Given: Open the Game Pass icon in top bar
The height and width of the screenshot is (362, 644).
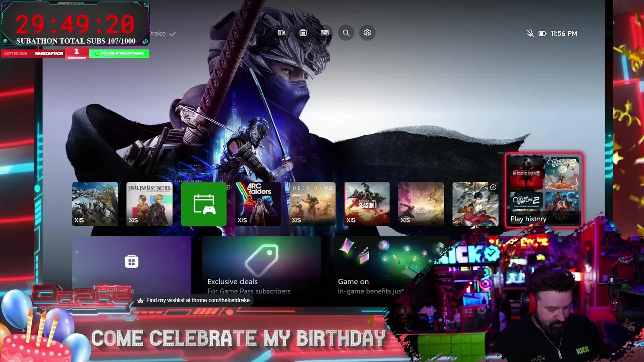Looking at the screenshot, I should pyautogui.click(x=325, y=33).
